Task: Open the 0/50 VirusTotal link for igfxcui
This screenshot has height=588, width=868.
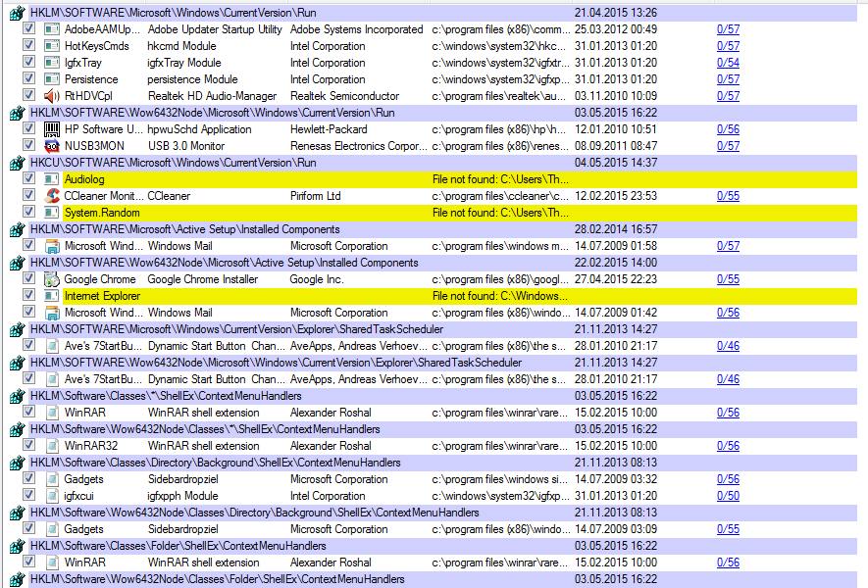Action: point(728,496)
